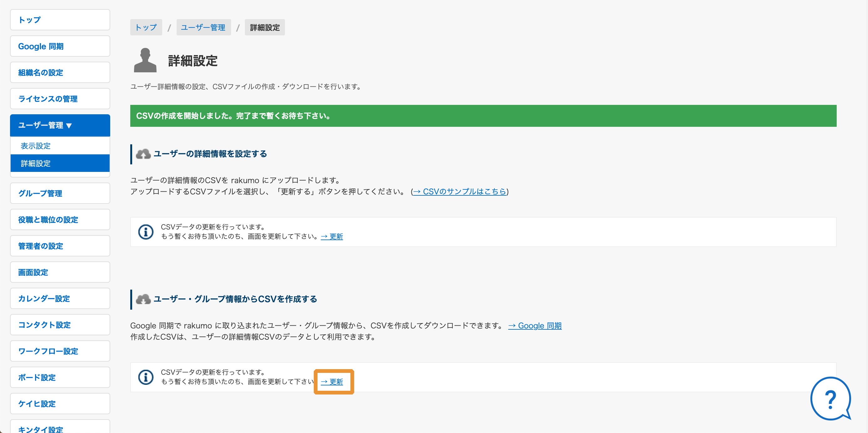The height and width of the screenshot is (433, 868).
Task: Open 管理者の設定 in the sidebar
Action: coord(60,246)
